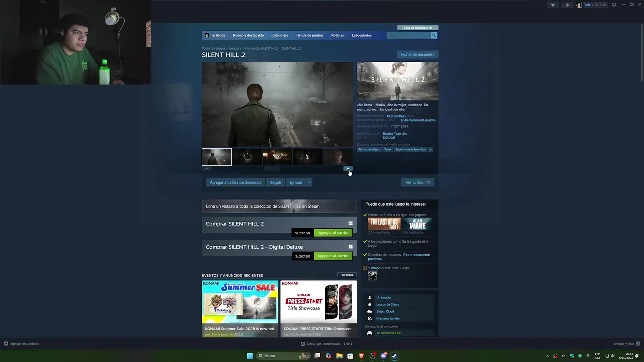
Task: Click Ver todos events button
Action: coord(347,275)
